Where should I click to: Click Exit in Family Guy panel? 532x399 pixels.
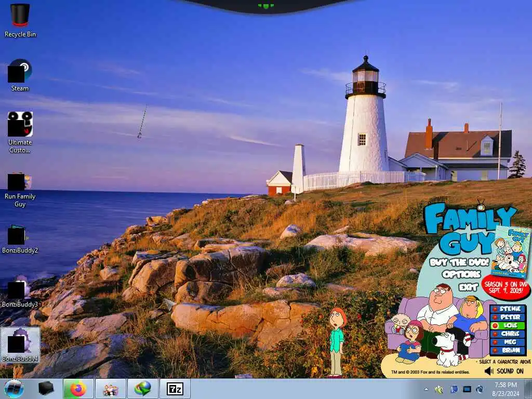(469, 287)
